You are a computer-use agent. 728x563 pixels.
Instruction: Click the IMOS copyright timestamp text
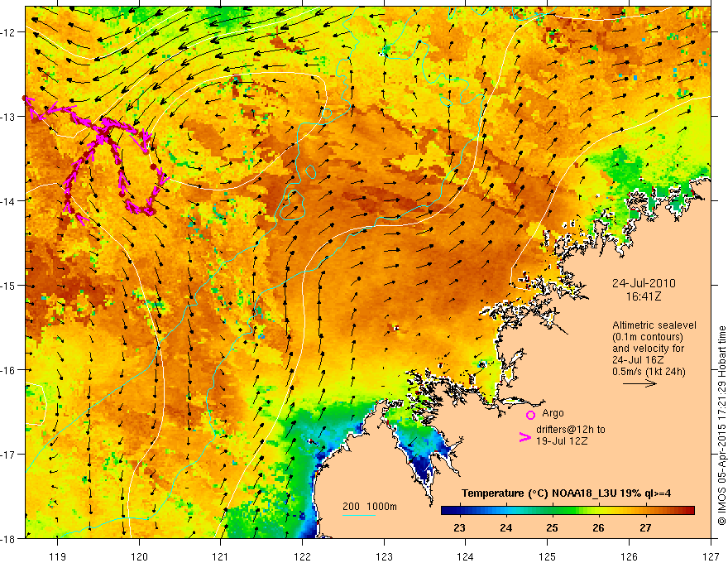(721, 426)
